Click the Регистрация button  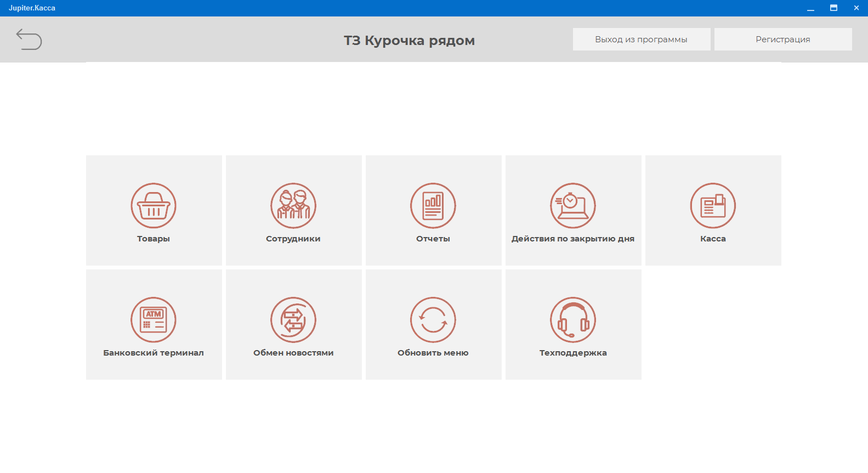783,40
